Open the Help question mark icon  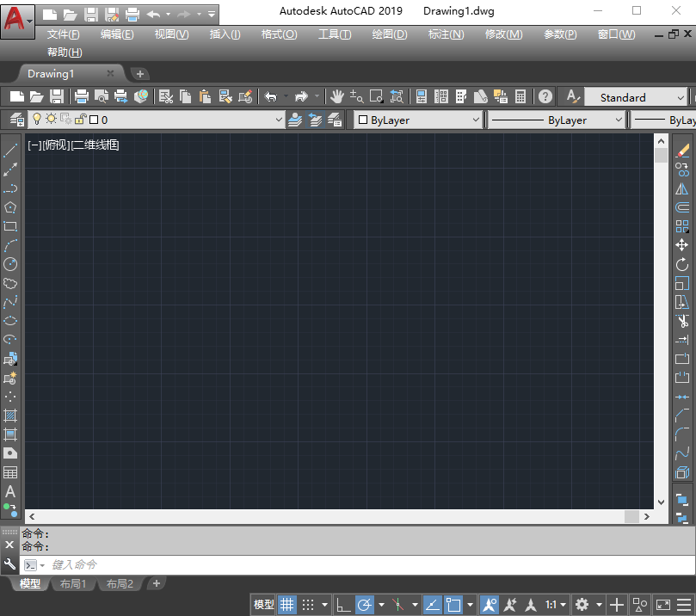(545, 97)
